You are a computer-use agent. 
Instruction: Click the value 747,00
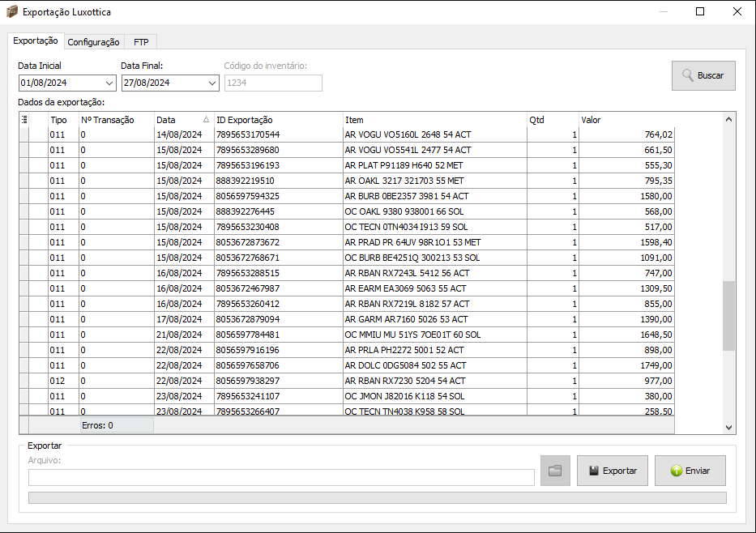626,273
